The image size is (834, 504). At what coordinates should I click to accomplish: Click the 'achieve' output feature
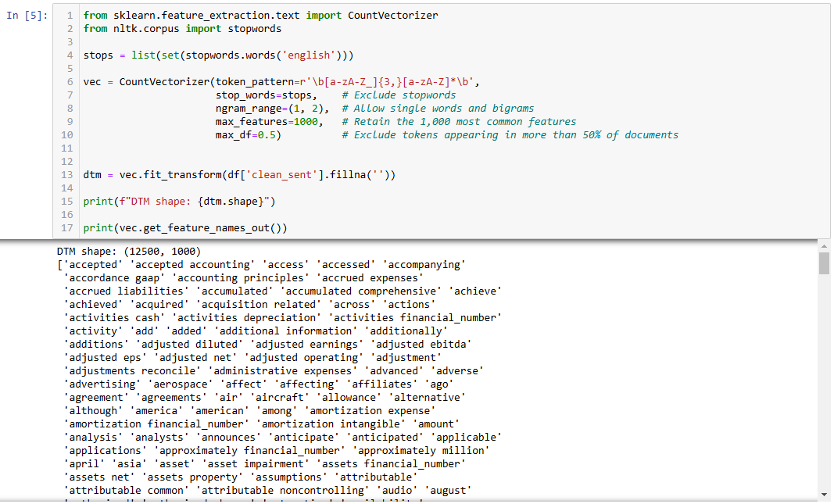tap(475, 291)
